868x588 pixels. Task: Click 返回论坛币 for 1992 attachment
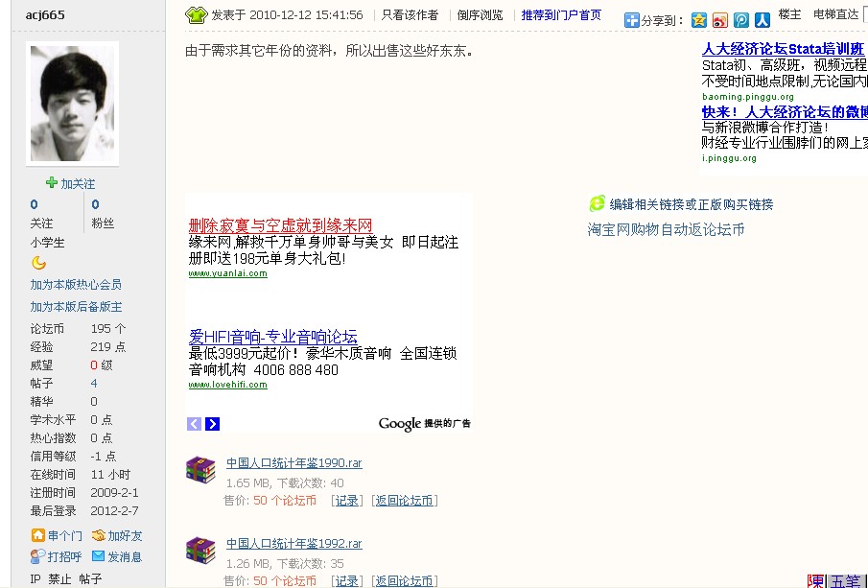(404, 580)
